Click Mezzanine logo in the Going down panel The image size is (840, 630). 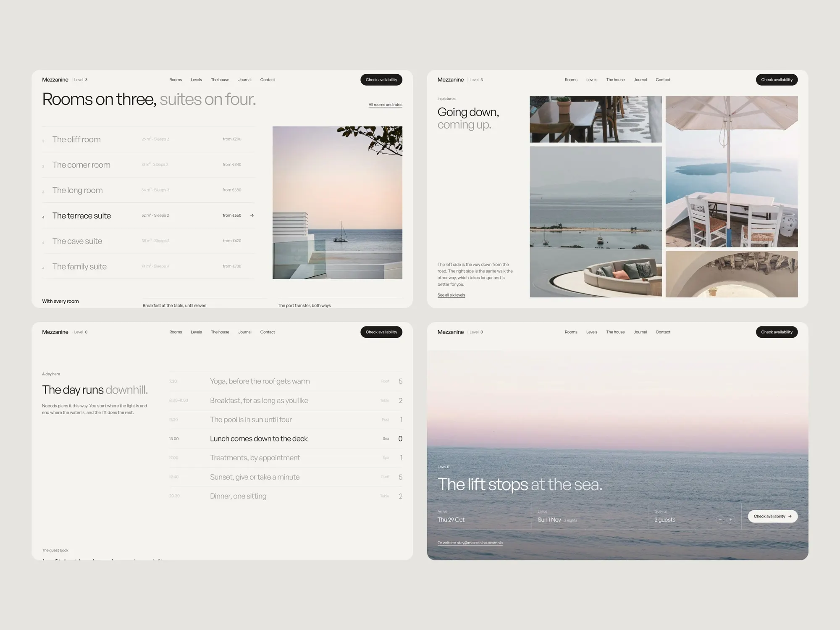451,80
